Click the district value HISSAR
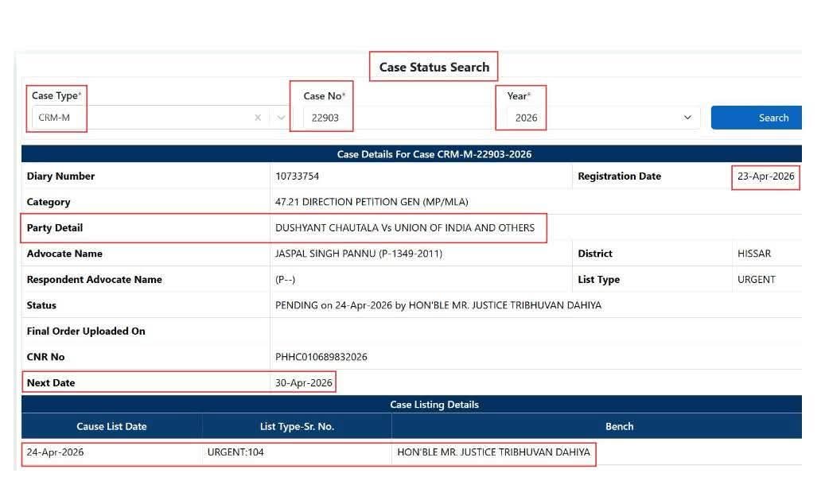The image size is (825, 504). [x=753, y=254]
